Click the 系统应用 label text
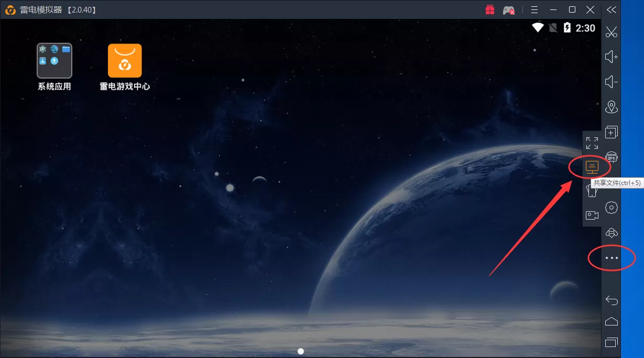Image resolution: width=644 pixels, height=358 pixels. coord(54,86)
